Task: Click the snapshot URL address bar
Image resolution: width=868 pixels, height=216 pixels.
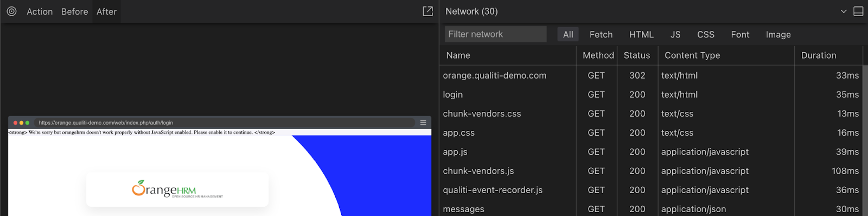Action: (224, 123)
